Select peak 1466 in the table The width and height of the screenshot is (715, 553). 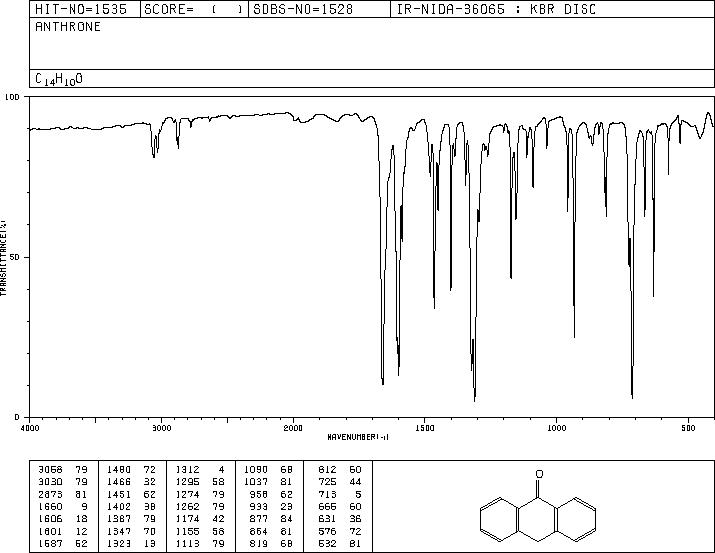coord(119,482)
